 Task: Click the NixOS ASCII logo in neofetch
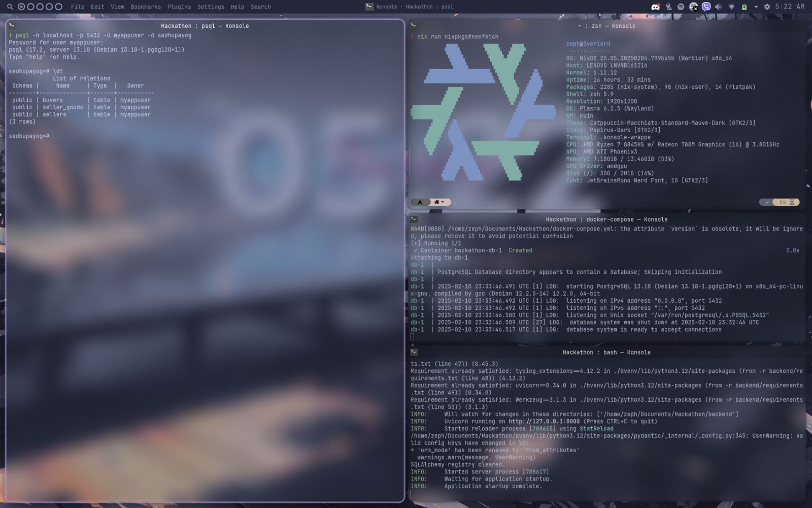coord(483,112)
